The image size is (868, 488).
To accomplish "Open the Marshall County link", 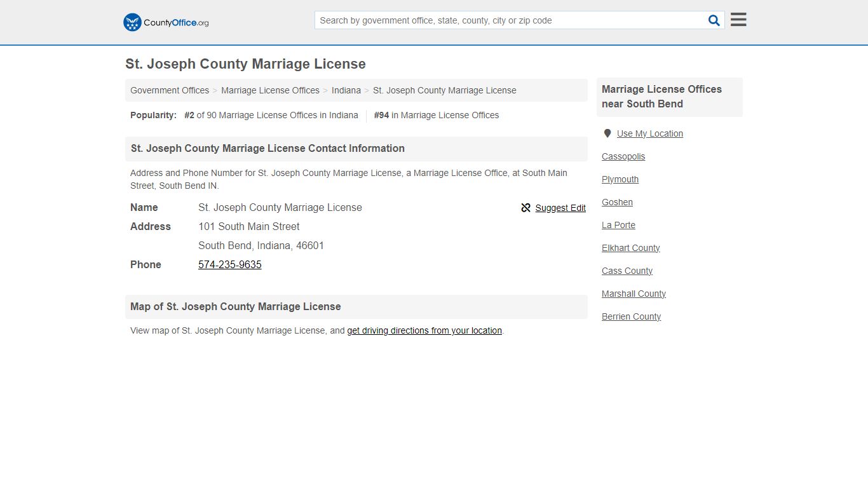I will click(x=634, y=294).
